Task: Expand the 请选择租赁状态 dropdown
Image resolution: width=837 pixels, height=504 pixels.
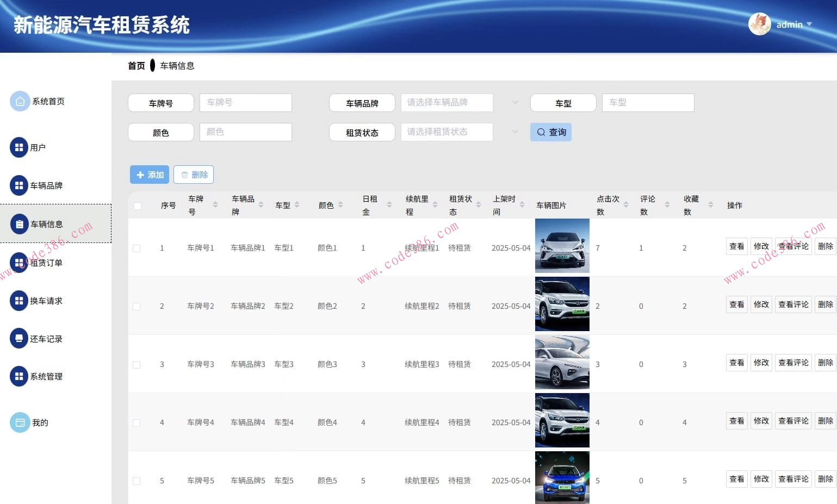Action: tap(447, 132)
